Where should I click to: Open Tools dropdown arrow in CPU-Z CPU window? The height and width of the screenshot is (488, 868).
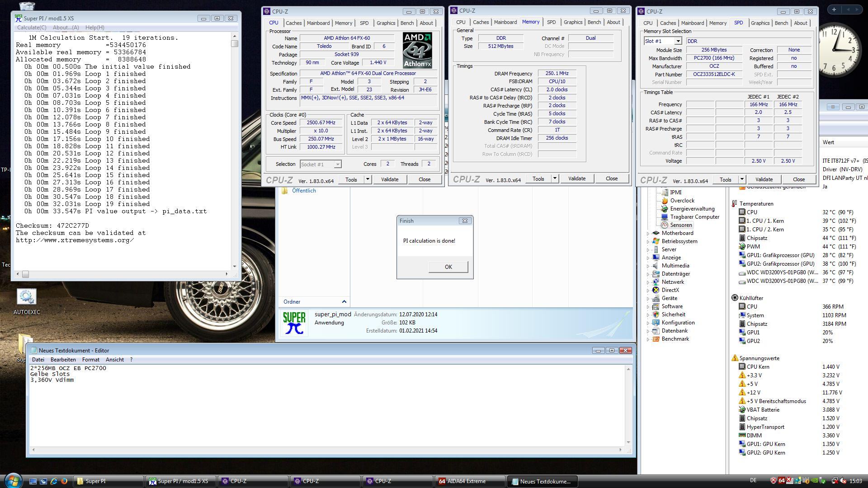pos(368,179)
